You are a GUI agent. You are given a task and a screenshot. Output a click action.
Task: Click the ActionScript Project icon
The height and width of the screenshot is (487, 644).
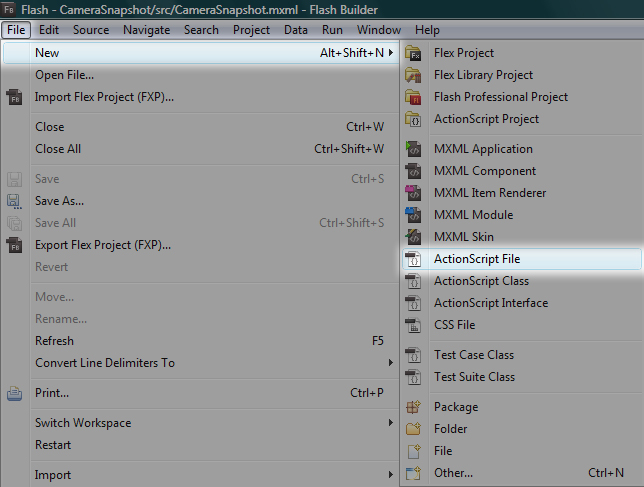(x=413, y=119)
